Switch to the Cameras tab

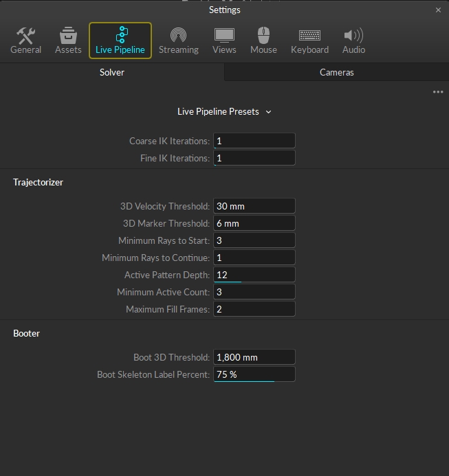coord(336,72)
